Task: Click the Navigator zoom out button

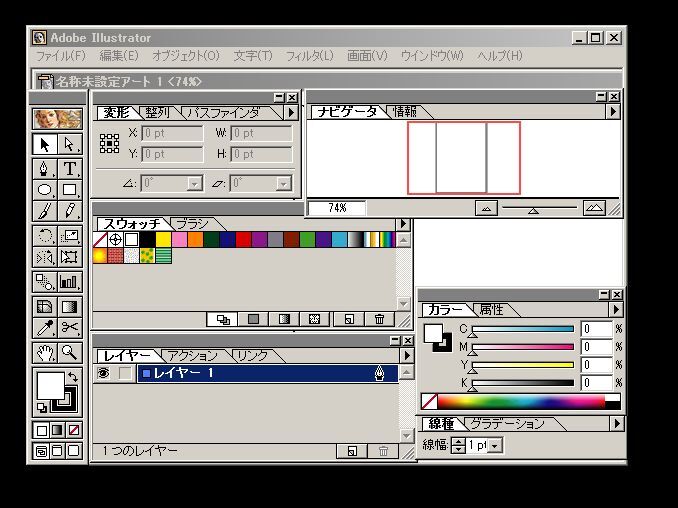Action: tap(486, 208)
